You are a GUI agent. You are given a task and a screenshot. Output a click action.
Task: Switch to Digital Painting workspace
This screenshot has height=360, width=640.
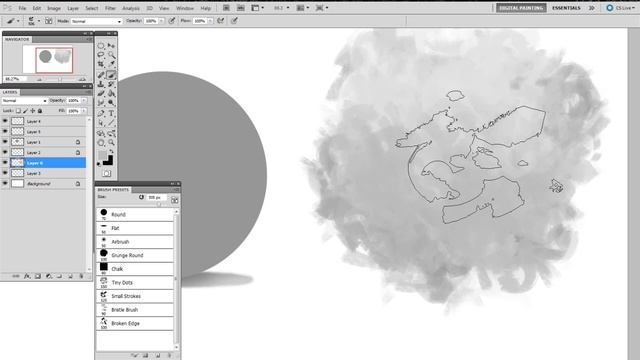[x=521, y=8]
